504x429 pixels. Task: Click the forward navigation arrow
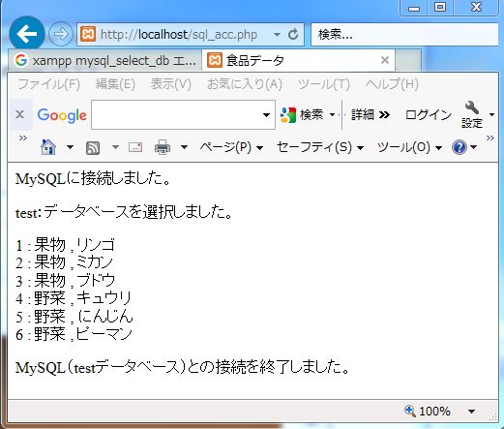(61, 34)
